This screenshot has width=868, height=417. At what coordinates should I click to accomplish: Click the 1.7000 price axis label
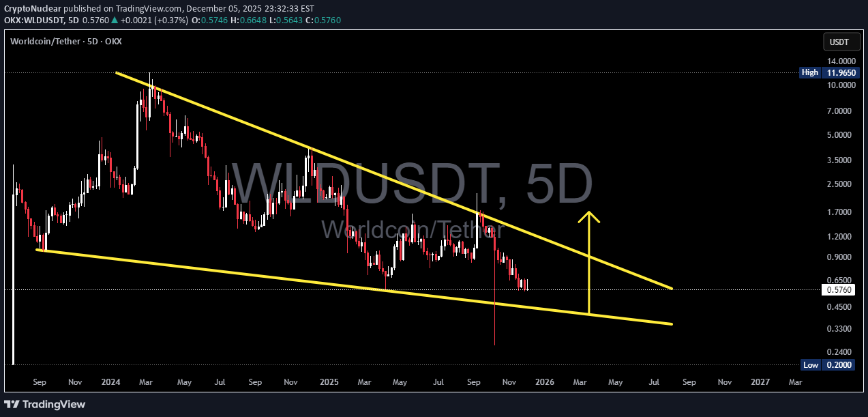(x=838, y=212)
